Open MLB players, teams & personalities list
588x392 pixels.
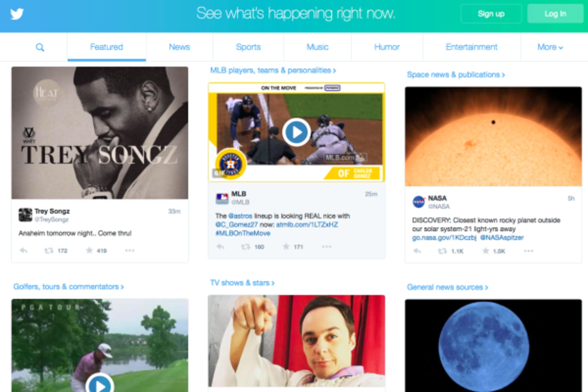tap(273, 70)
